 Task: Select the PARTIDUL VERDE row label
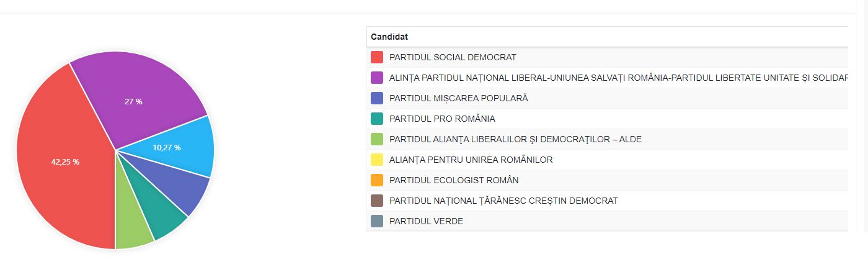(426, 221)
